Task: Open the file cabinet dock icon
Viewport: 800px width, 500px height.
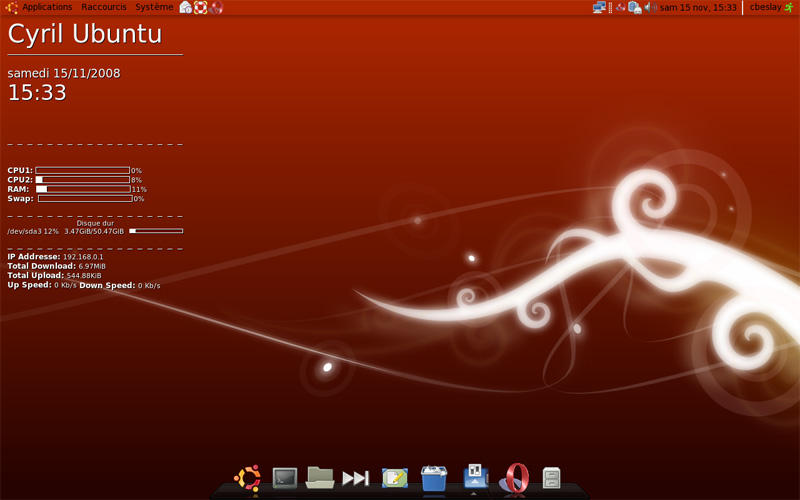Action: pos(551,479)
